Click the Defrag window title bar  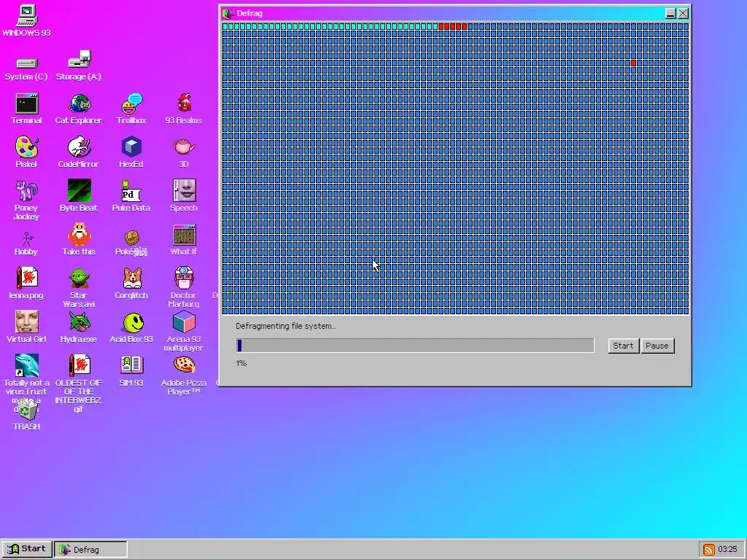pos(455,13)
